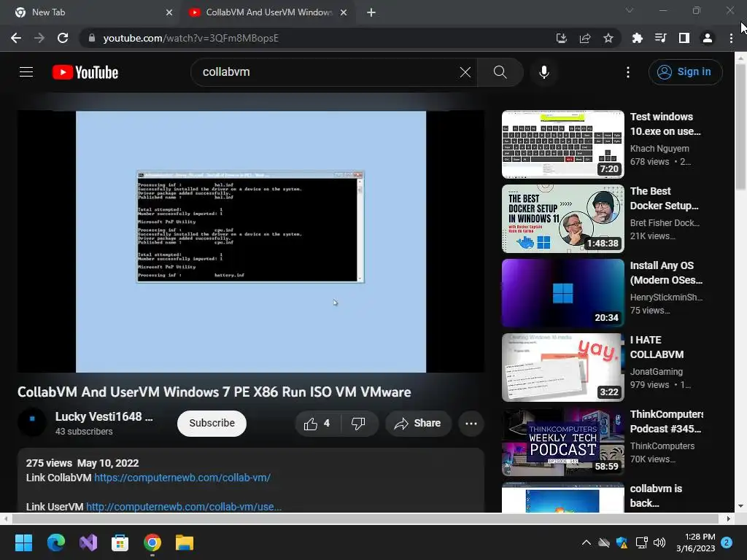Open Windows Security tray icon
Screen dimensions: 747x560
click(x=622, y=542)
